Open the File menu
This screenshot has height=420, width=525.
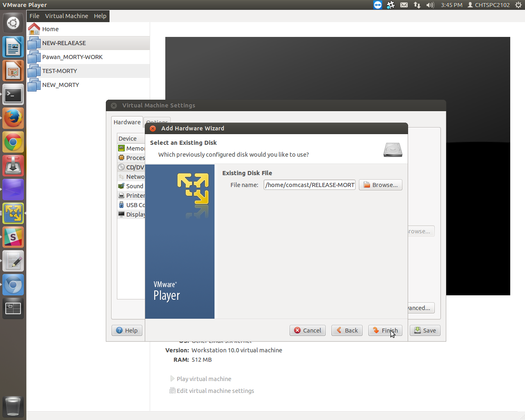point(34,16)
